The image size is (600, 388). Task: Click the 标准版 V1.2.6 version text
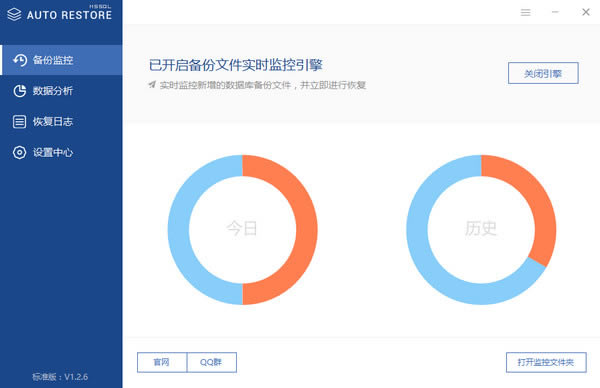[60, 377]
